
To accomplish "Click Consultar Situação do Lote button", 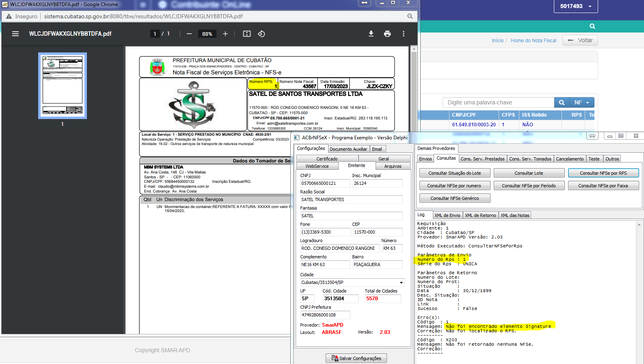I will click(x=455, y=173).
